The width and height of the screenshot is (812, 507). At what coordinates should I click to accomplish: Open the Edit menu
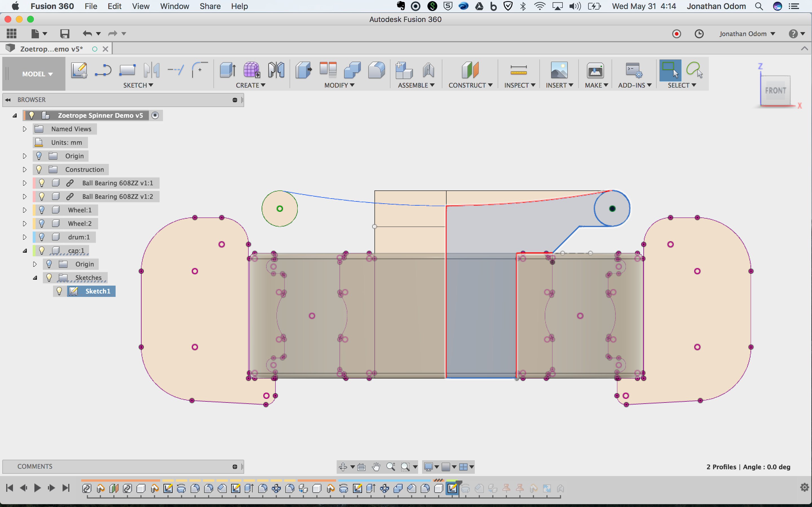[x=114, y=6]
